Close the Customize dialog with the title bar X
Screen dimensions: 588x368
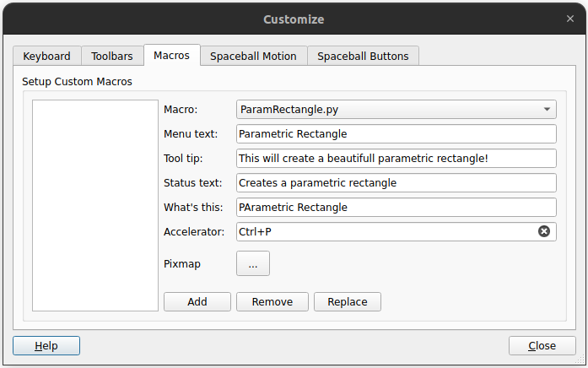(570, 19)
